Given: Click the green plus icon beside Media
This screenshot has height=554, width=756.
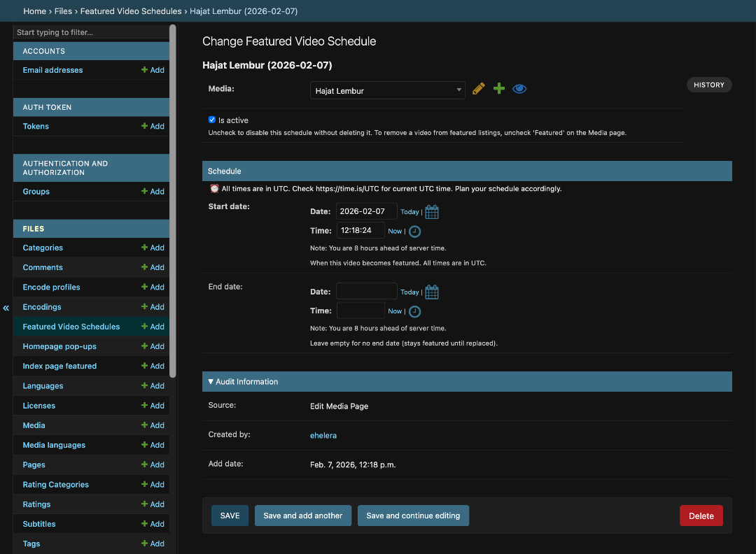Looking at the screenshot, I should click(499, 89).
